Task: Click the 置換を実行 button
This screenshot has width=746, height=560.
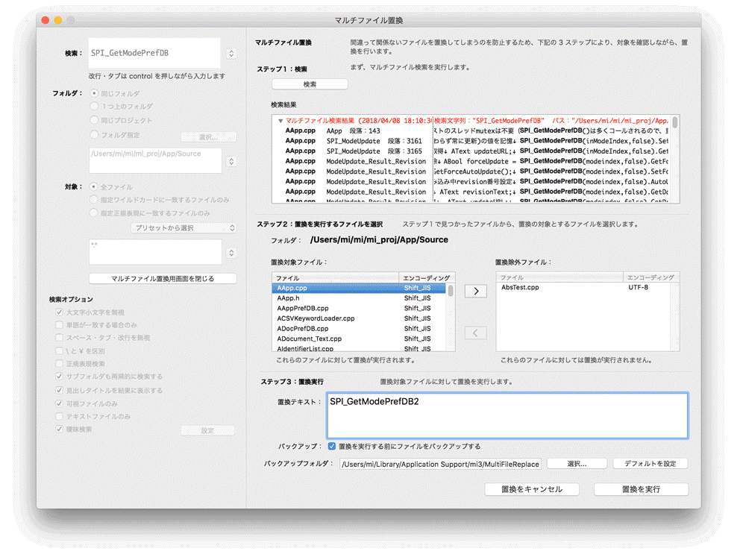Action: pyautogui.click(x=641, y=489)
